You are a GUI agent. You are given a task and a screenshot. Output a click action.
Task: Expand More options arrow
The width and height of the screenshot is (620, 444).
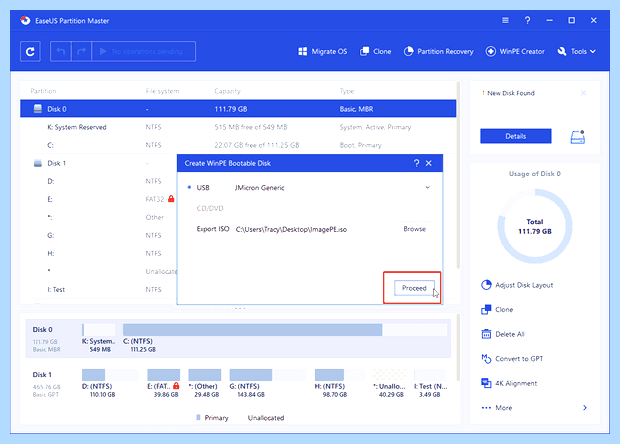click(585, 408)
